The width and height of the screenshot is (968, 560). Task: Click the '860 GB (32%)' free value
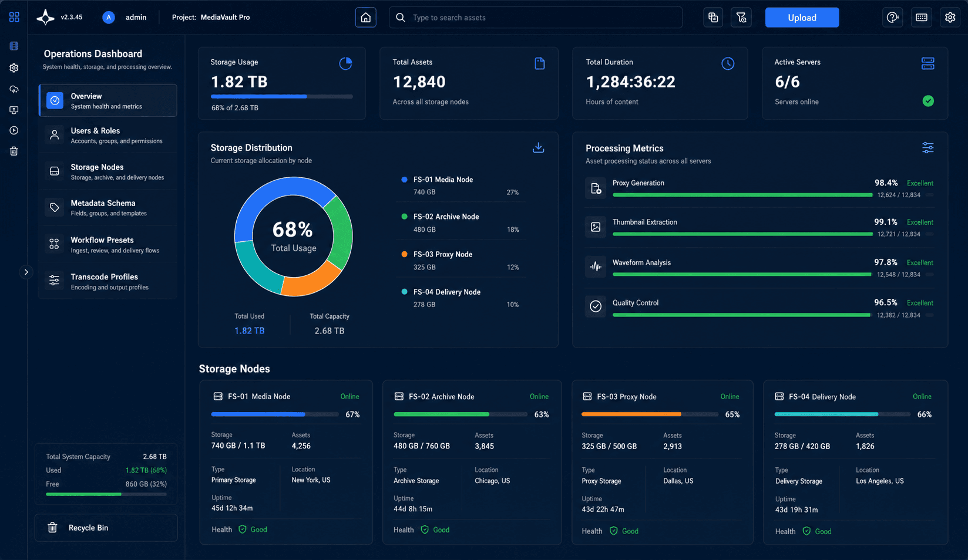[x=146, y=484]
